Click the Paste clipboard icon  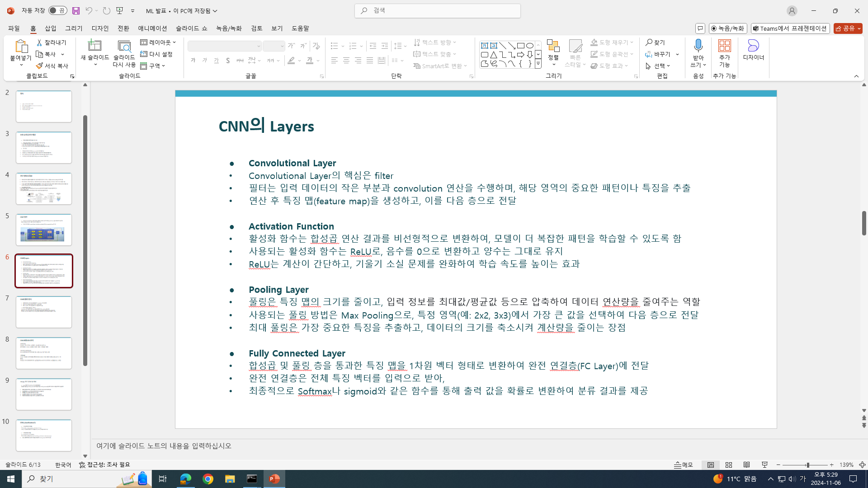coord(20,47)
